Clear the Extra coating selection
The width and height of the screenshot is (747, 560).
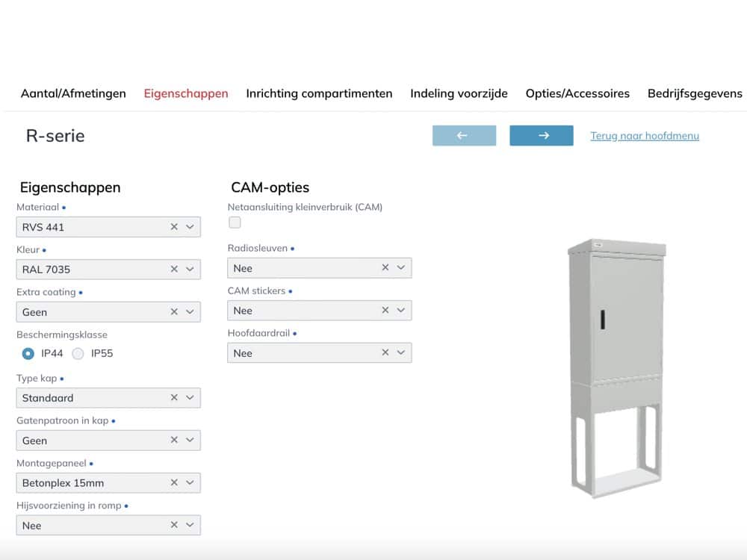pyautogui.click(x=174, y=311)
